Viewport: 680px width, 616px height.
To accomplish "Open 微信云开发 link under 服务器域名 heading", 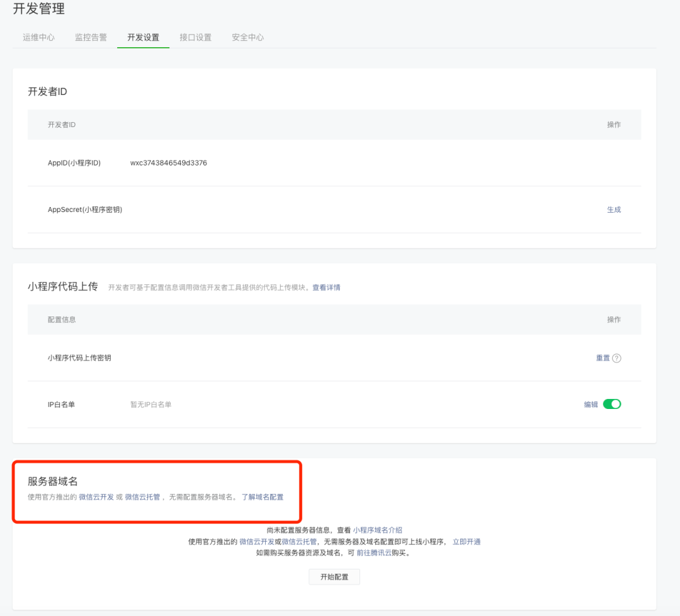I will [96, 497].
